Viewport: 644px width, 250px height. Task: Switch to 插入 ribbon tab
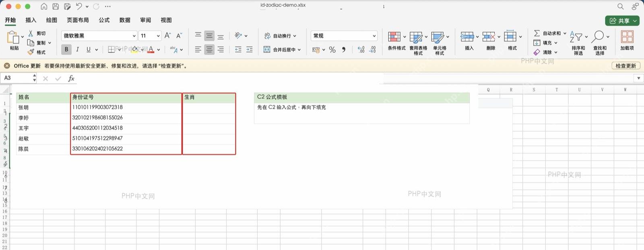(x=31, y=20)
